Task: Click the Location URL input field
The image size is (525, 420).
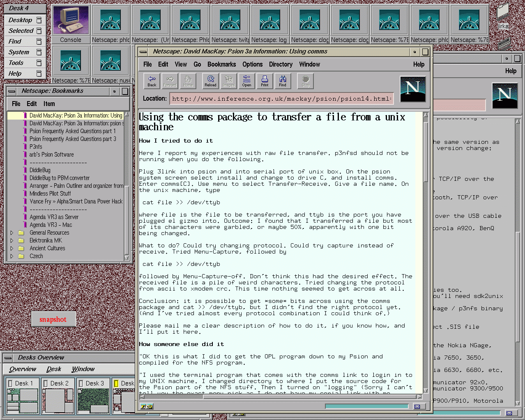Action: coord(281,99)
